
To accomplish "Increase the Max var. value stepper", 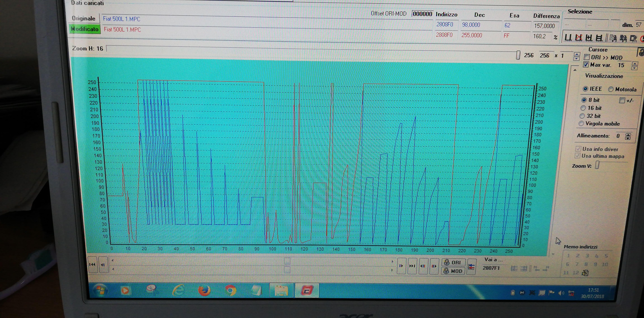I will point(634,63).
